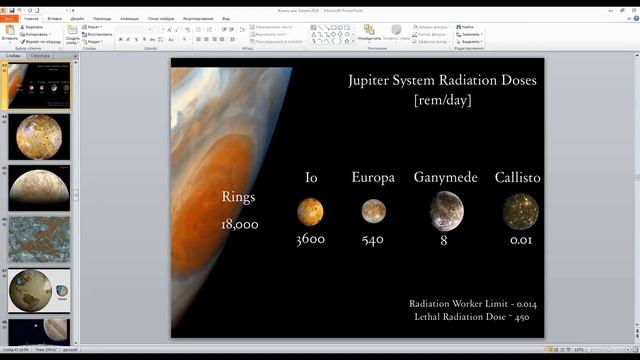Viewport: 640px width, 360px height.
Task: Select the star shape in shapes gallery
Action: (347, 41)
